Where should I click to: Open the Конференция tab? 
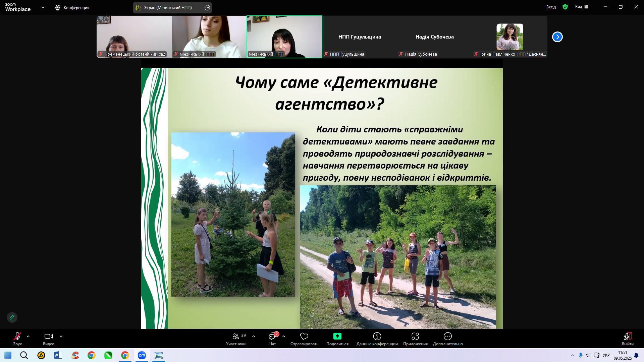(x=72, y=7)
